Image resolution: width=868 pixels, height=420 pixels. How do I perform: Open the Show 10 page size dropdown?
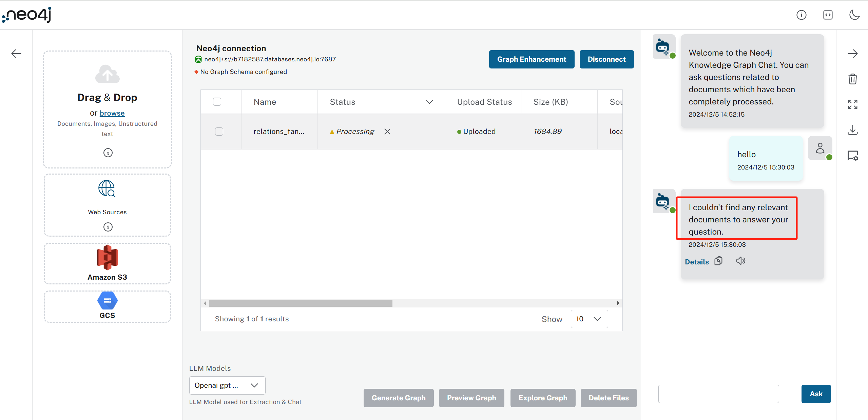(x=589, y=319)
